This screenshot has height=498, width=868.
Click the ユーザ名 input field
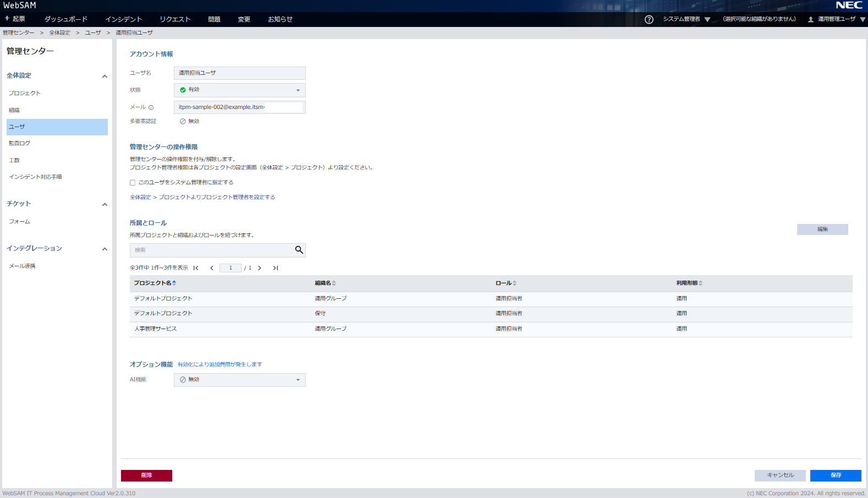(x=240, y=73)
